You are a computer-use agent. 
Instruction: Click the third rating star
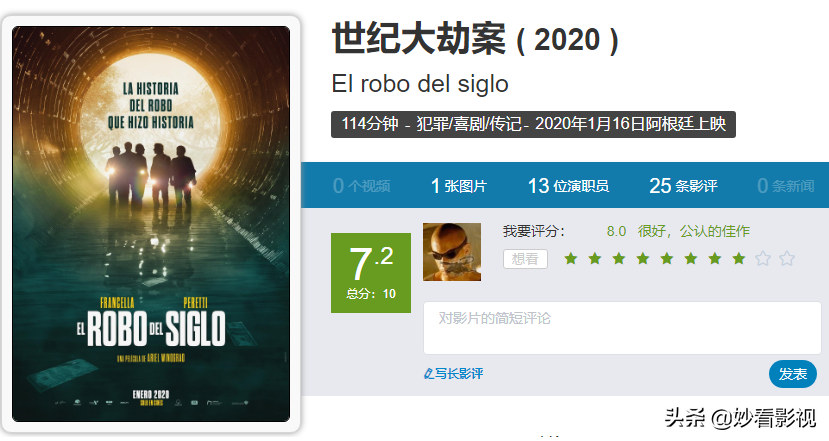tap(619, 259)
